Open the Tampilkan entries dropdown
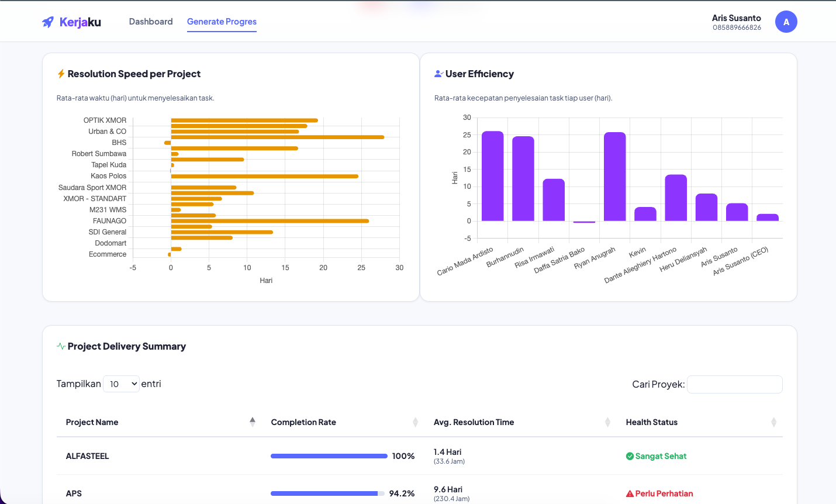The width and height of the screenshot is (836, 504). [x=121, y=384]
